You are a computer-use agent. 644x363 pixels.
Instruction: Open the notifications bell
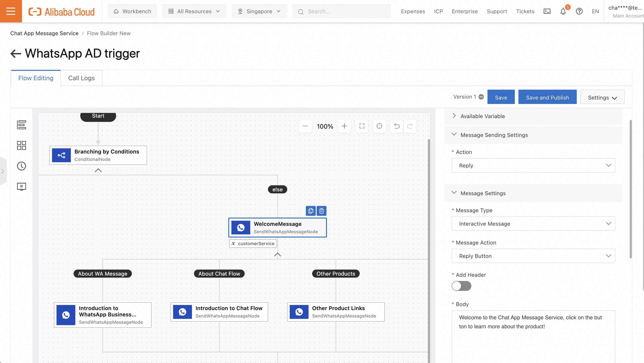(x=563, y=11)
